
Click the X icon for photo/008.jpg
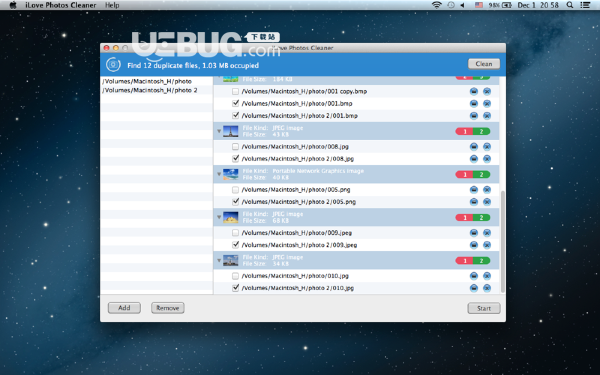(x=487, y=147)
